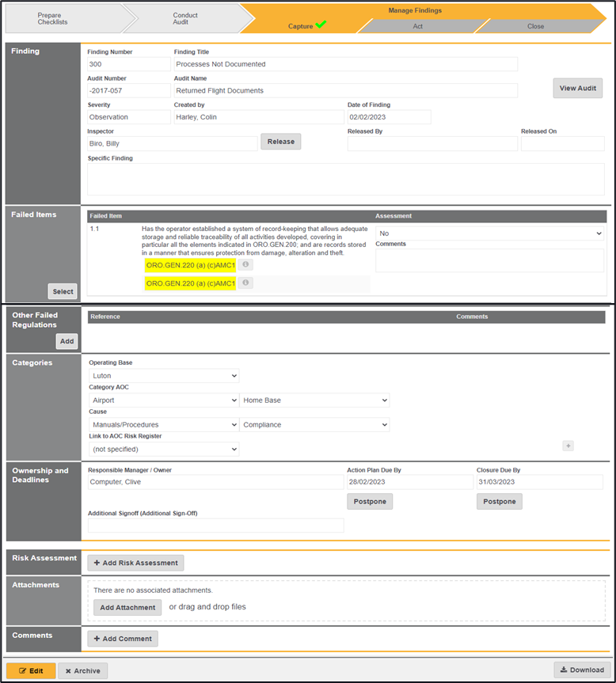Click the plus icon next to AOC Risk Register
Image resolution: width=616 pixels, height=683 pixels.
pos(568,446)
